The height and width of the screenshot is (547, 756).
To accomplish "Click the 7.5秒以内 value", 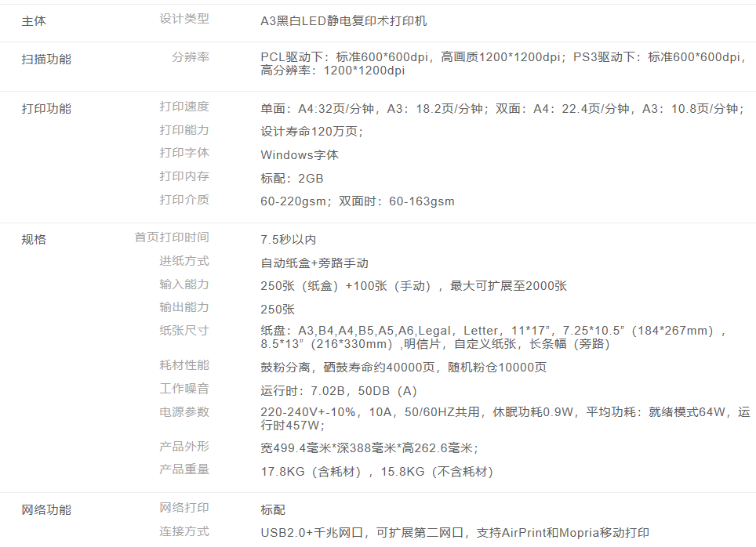I will pos(288,240).
